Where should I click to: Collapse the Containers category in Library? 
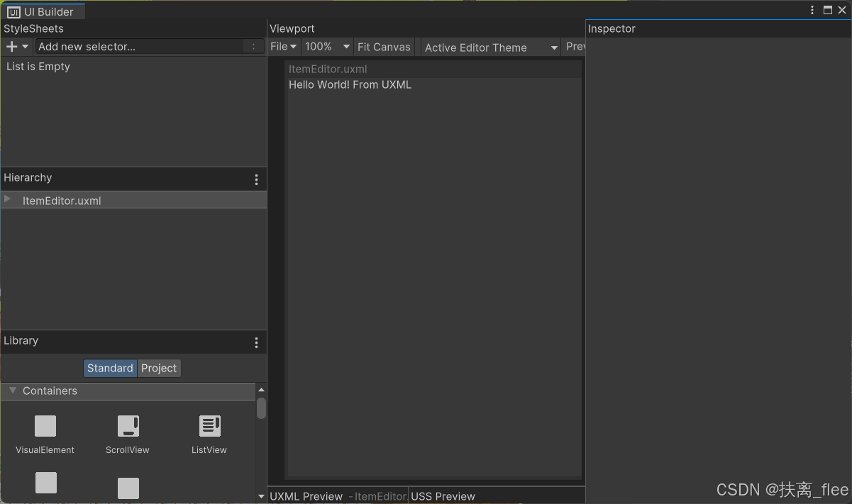pos(12,391)
